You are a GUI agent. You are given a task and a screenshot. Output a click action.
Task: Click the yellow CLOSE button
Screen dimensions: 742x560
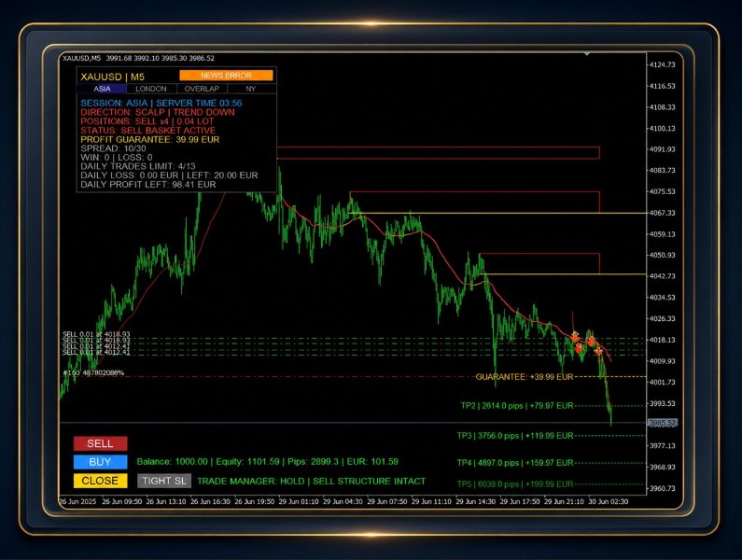(100, 481)
